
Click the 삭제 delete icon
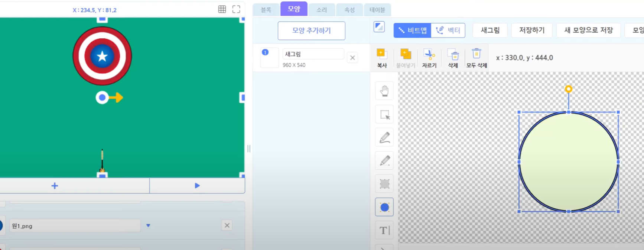[453, 58]
